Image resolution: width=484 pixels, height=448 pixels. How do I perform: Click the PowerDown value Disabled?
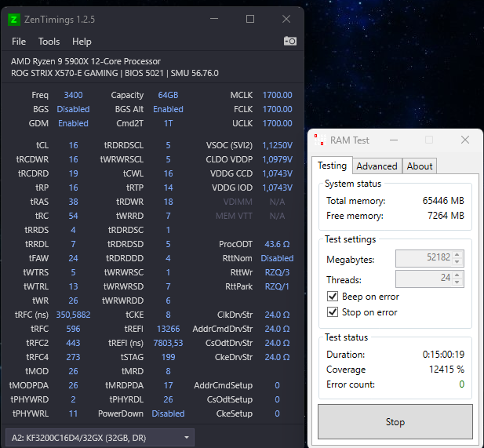coord(168,413)
